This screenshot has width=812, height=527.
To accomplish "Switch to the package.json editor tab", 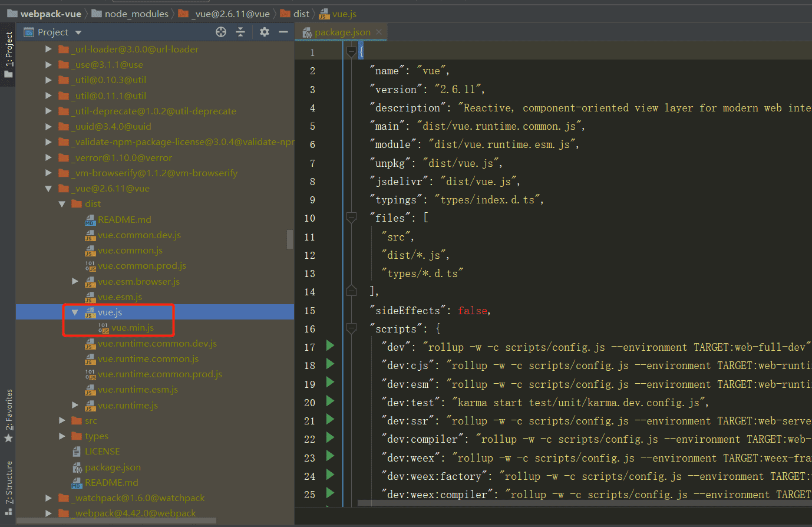I will [x=342, y=32].
